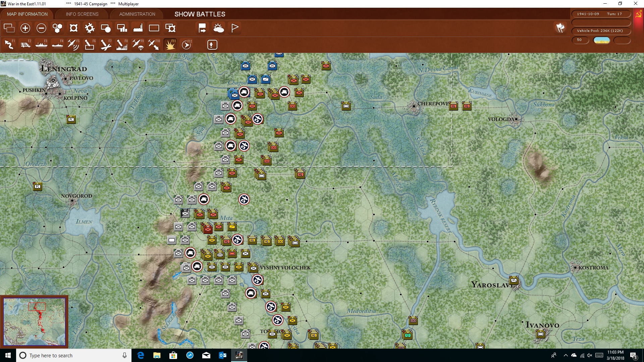Select the unit counter at Yaroslavl
This screenshot has height=362, width=644.
click(514, 280)
